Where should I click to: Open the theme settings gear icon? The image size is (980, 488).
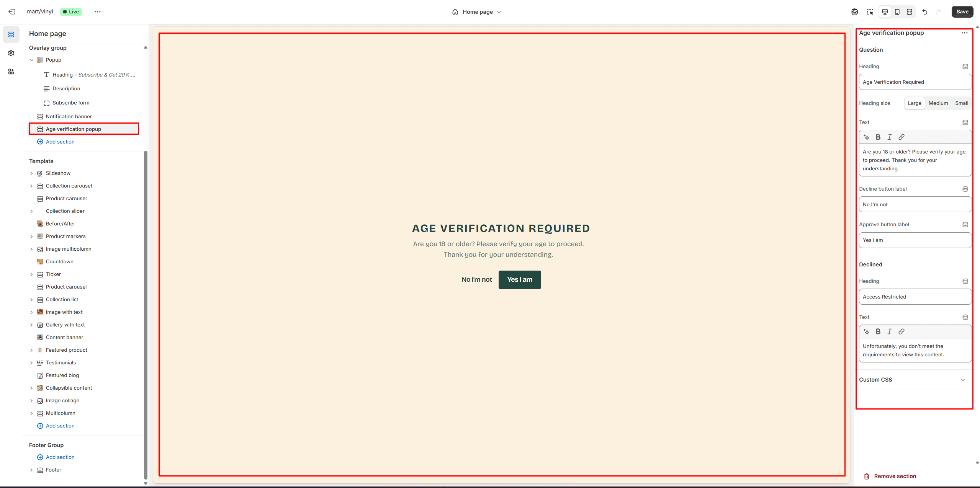pyautogui.click(x=11, y=53)
